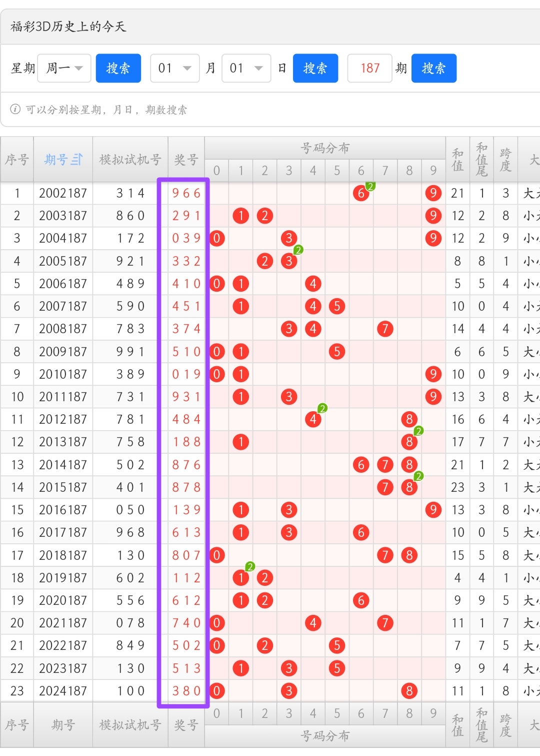Select issue number 2002187
The height and width of the screenshot is (756, 540).
point(63,193)
